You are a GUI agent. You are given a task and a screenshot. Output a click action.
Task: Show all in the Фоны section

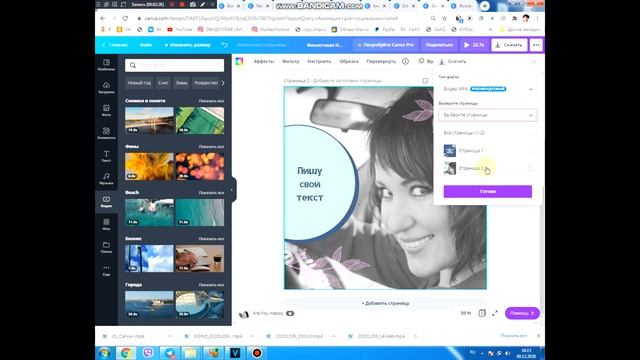211,147
